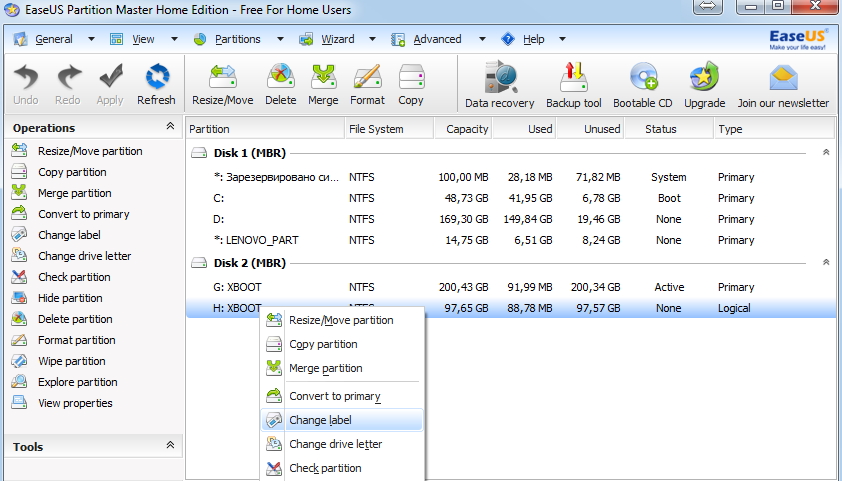Click the Convert to primary sidebar icon
842x481 pixels.
point(19,214)
